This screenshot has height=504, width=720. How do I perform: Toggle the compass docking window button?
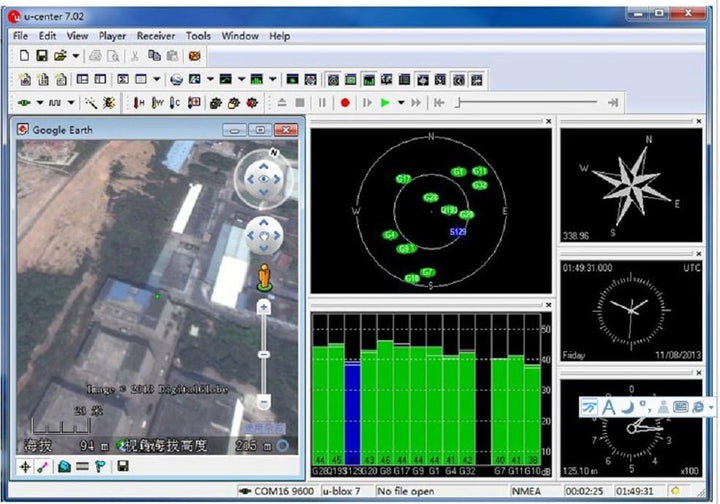tap(422, 80)
